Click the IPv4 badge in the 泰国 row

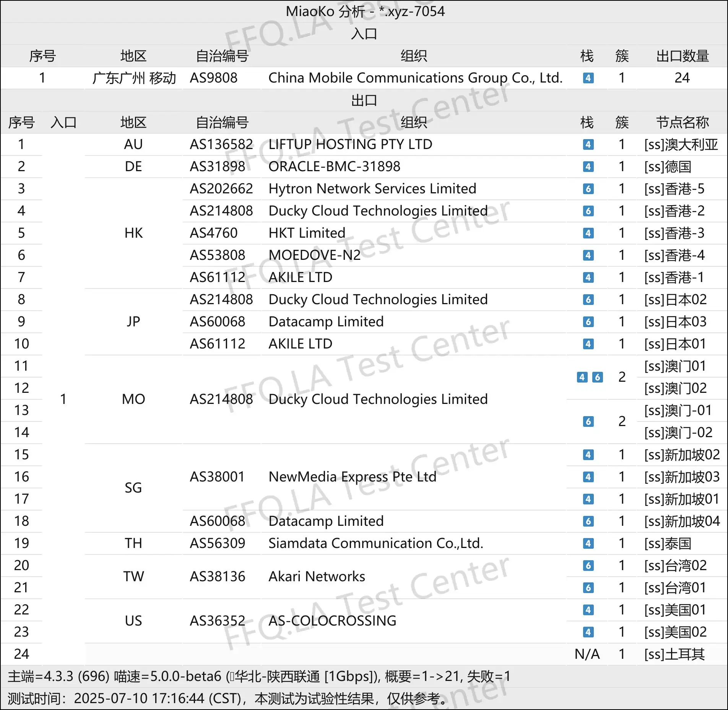pos(588,543)
